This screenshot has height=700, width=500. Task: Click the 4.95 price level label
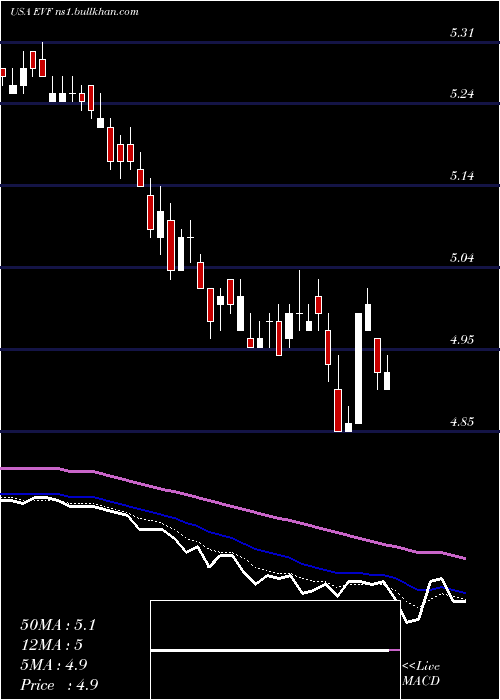click(462, 340)
